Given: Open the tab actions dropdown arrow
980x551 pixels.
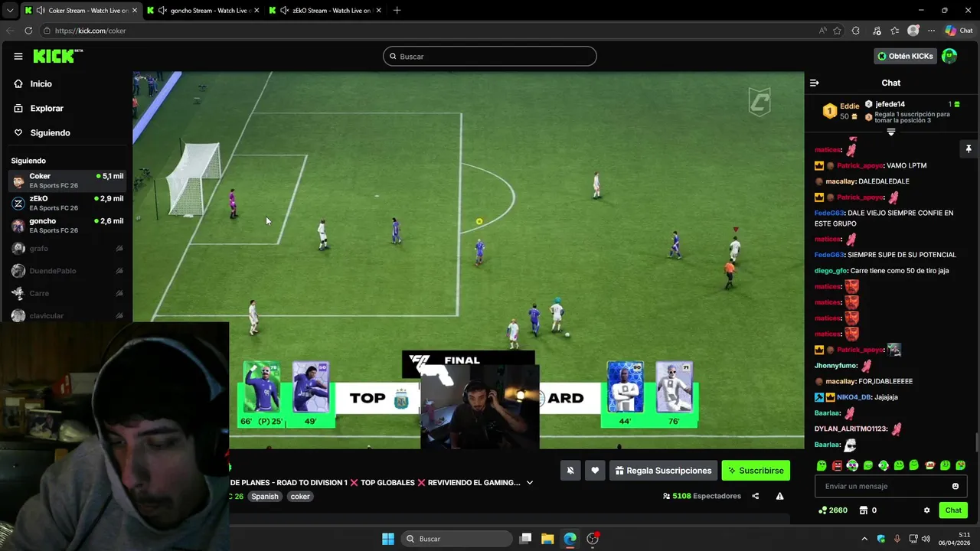Looking at the screenshot, I should click(x=9, y=11).
